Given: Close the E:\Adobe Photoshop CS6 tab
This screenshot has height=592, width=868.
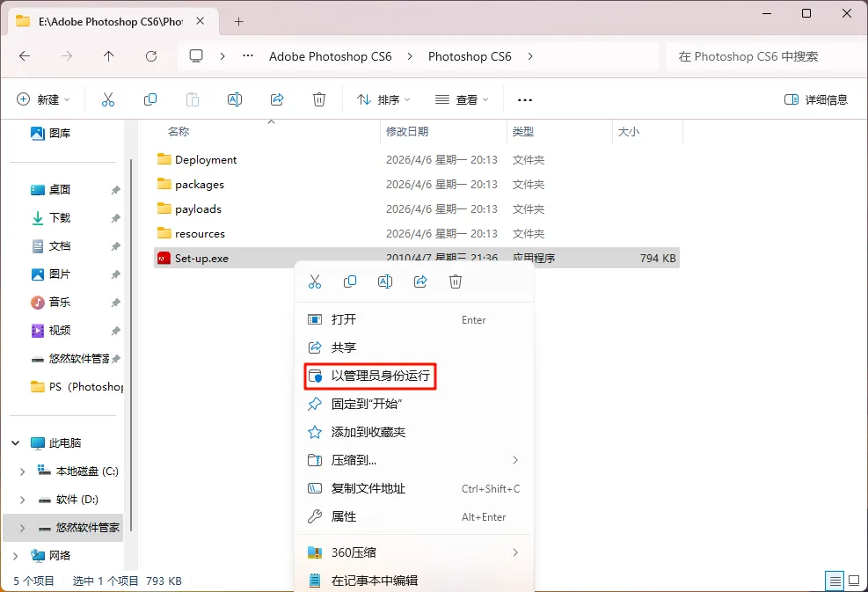Looking at the screenshot, I should tap(201, 21).
